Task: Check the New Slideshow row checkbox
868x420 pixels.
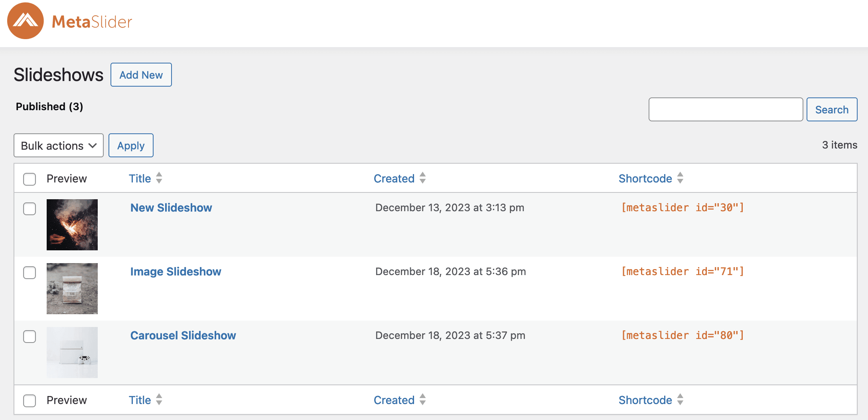Action: tap(30, 209)
